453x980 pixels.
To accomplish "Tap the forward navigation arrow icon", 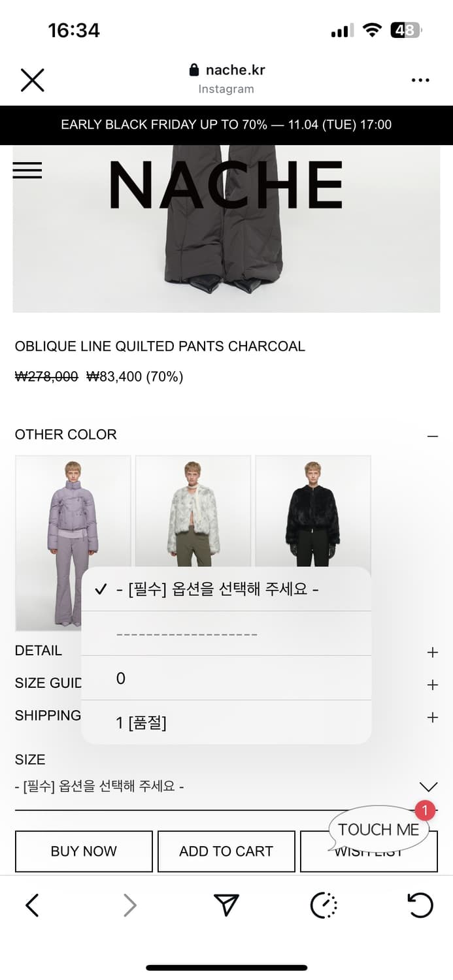I will coord(129,905).
